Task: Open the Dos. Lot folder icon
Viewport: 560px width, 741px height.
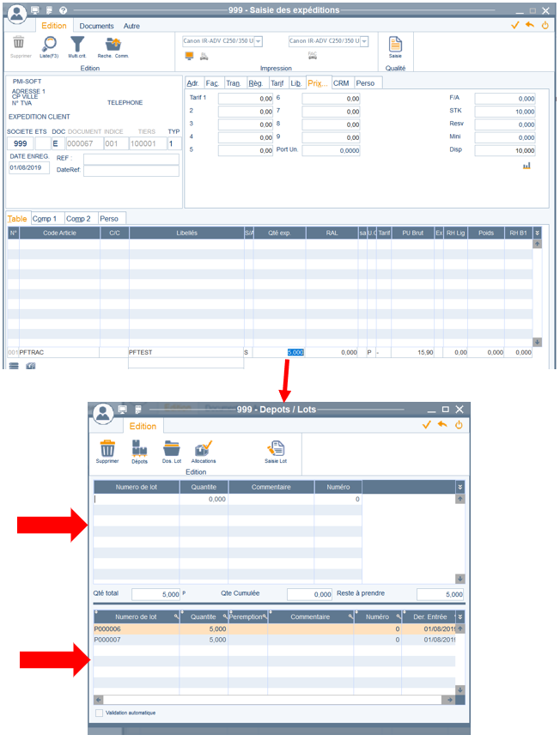Action: [x=172, y=448]
